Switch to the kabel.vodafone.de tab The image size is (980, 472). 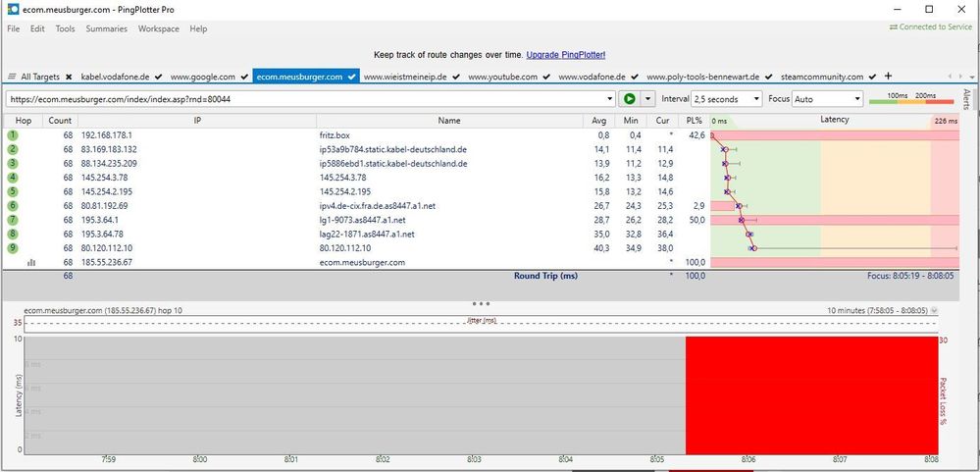[115, 77]
